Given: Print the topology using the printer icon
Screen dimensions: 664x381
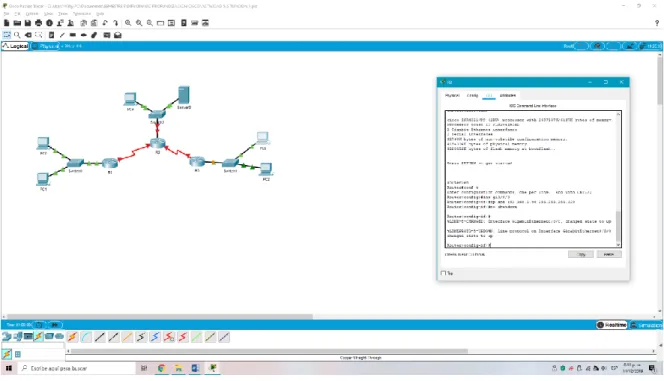Looking at the screenshot, I should [x=39, y=23].
